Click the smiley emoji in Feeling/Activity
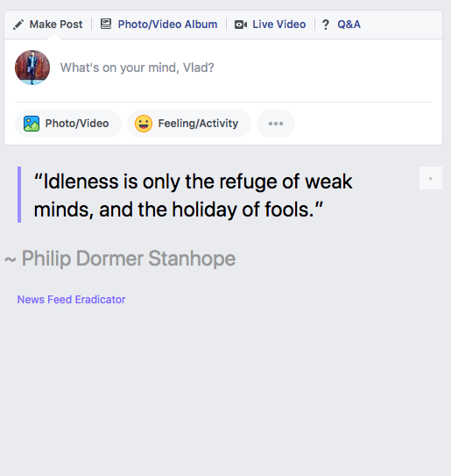 click(144, 124)
